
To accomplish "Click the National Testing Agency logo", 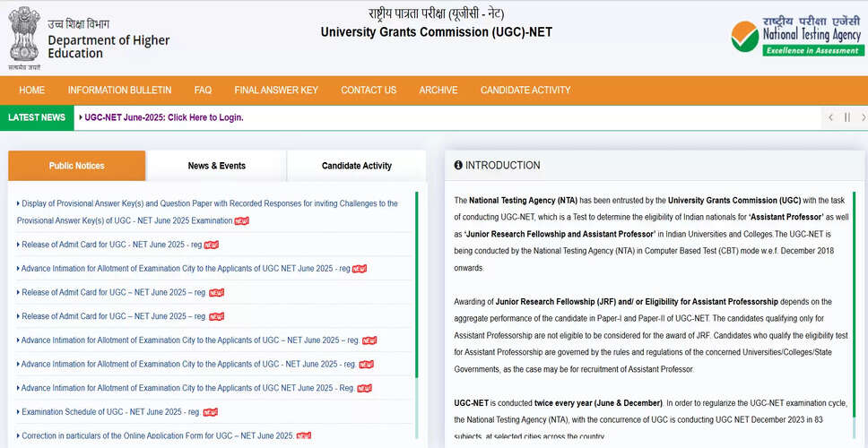I will click(797, 35).
